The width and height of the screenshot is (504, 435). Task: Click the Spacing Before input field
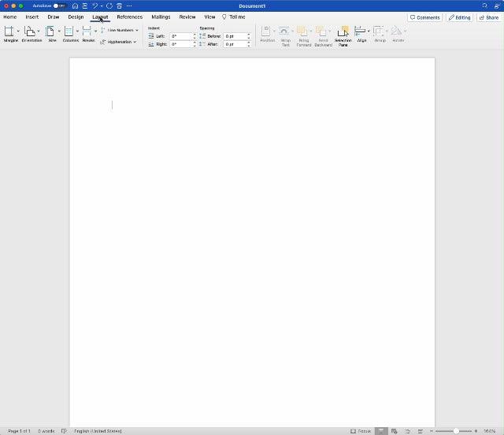point(235,36)
